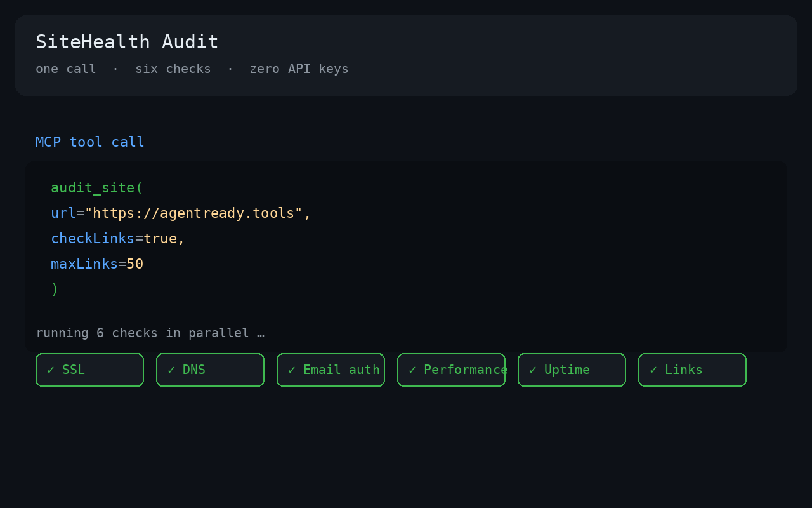Click the checkLinks=true parameter line
This screenshot has height=508, width=812.
117,239
